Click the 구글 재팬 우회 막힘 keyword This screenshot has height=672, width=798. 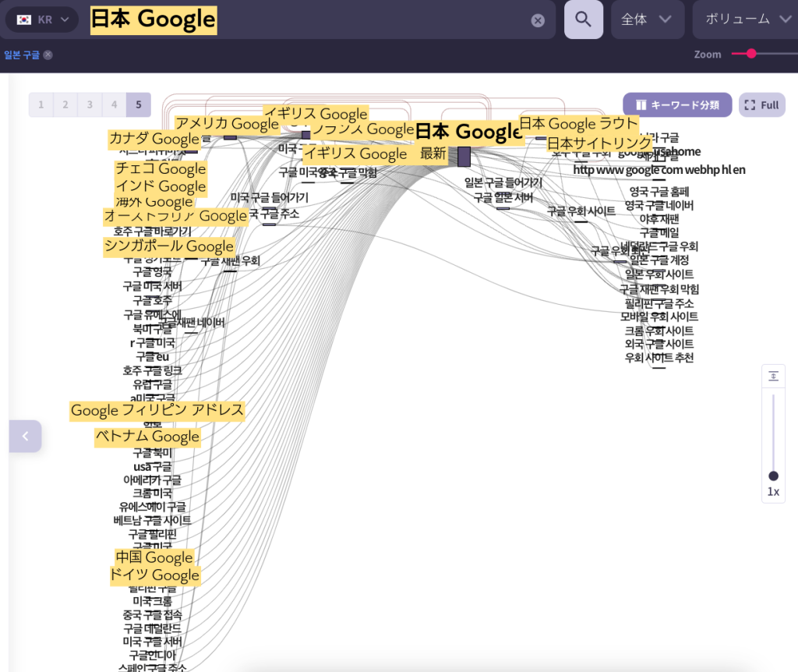[659, 289]
